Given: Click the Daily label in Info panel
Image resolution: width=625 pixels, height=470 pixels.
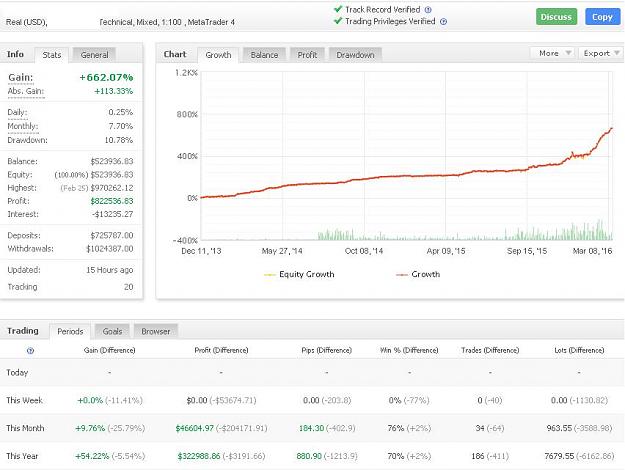Looking at the screenshot, I should pyautogui.click(x=17, y=112).
